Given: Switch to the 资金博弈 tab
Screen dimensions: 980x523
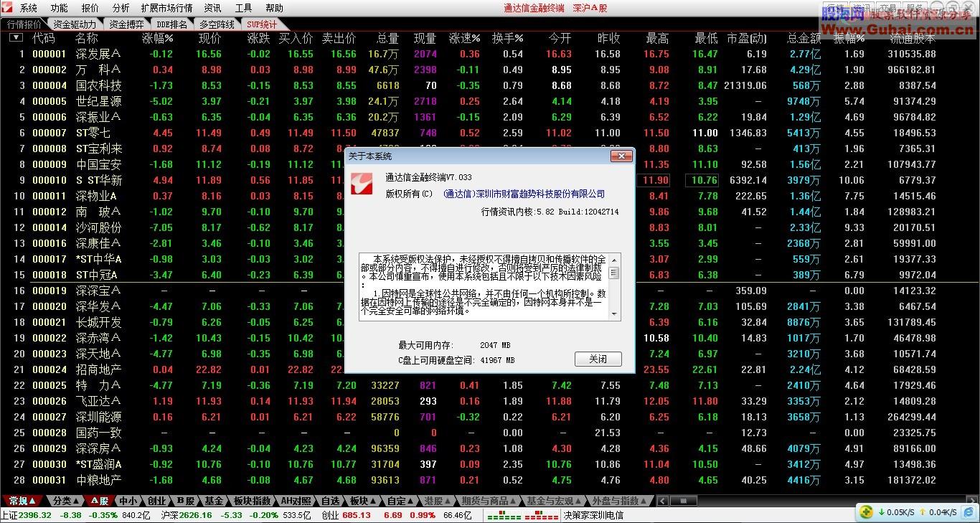Looking at the screenshot, I should pos(126,24).
